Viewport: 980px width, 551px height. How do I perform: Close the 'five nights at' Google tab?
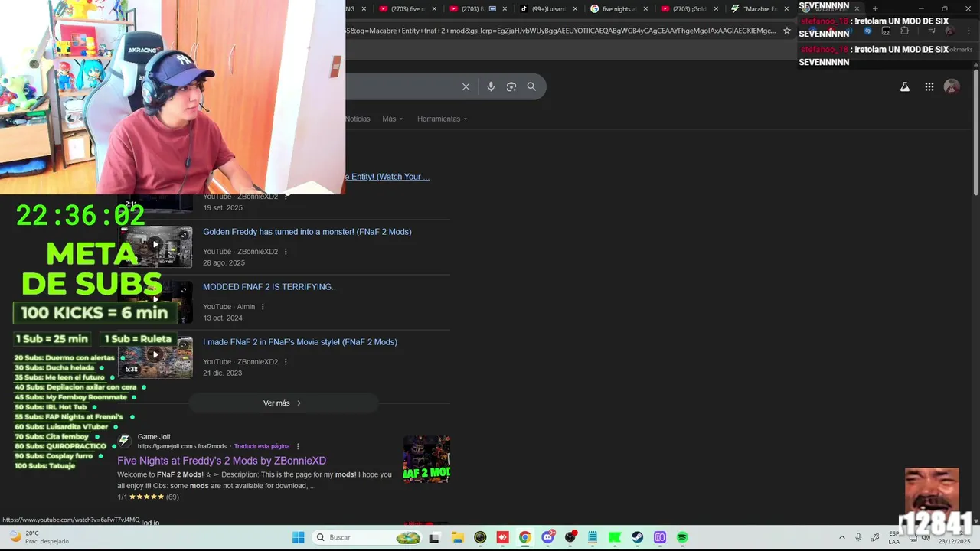pos(645,9)
